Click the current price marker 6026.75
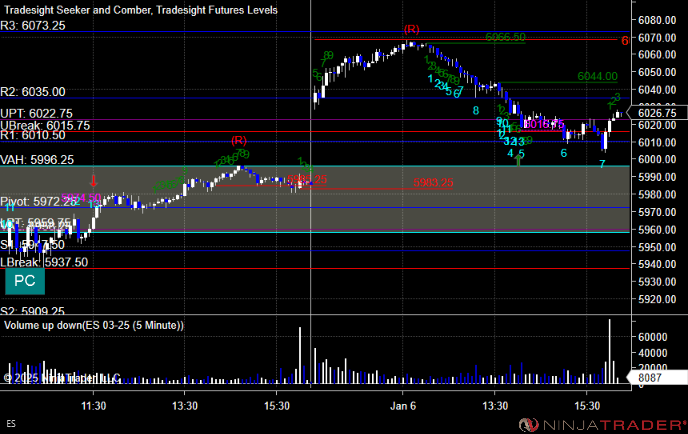 [657, 113]
